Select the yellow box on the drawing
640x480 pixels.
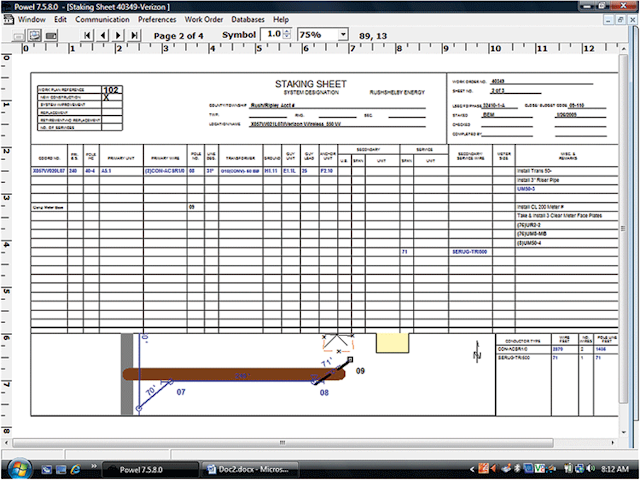[392, 343]
